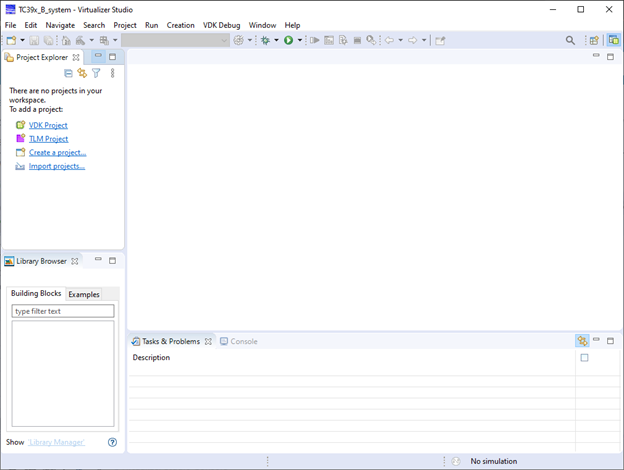This screenshot has width=624, height=470.
Task: Open Project Explorer view menu (three dots)
Action: coord(112,73)
